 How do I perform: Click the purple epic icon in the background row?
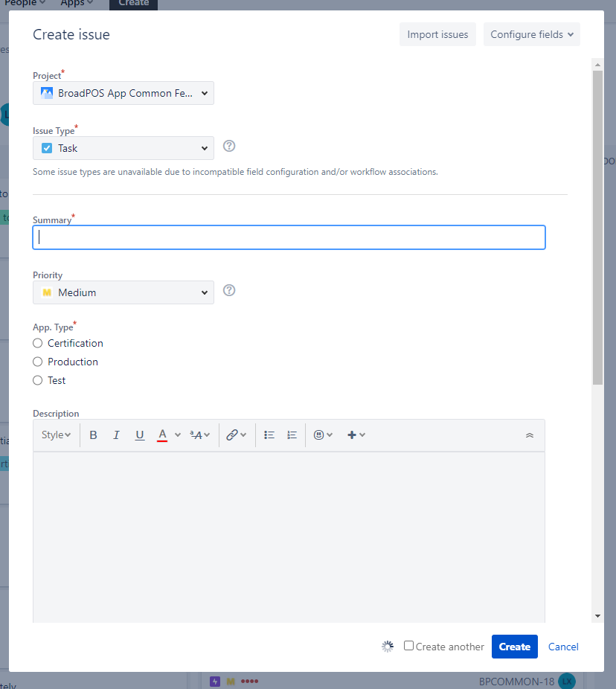tap(215, 682)
